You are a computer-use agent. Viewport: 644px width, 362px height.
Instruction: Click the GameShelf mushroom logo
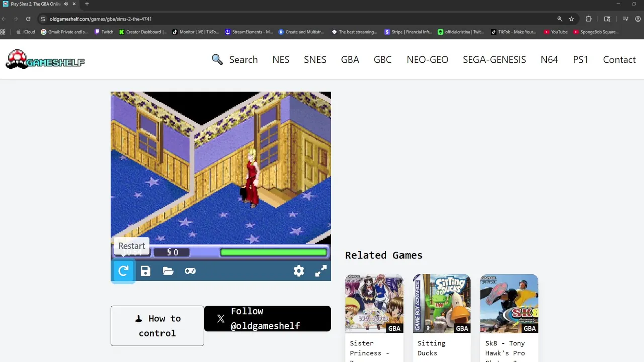point(45,59)
